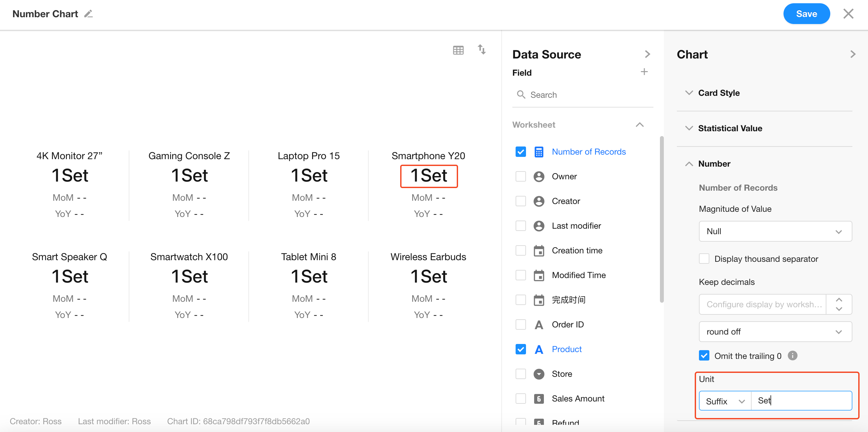This screenshot has height=432, width=868.
Task: Click the search magnifier icon
Action: click(521, 95)
